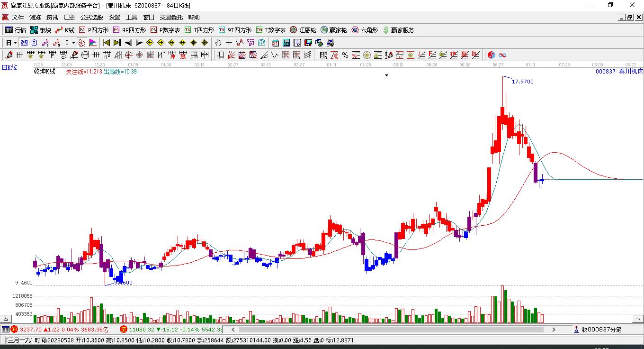Click the 行情 quotes toolbar button
The image size is (644, 349).
[16, 30]
